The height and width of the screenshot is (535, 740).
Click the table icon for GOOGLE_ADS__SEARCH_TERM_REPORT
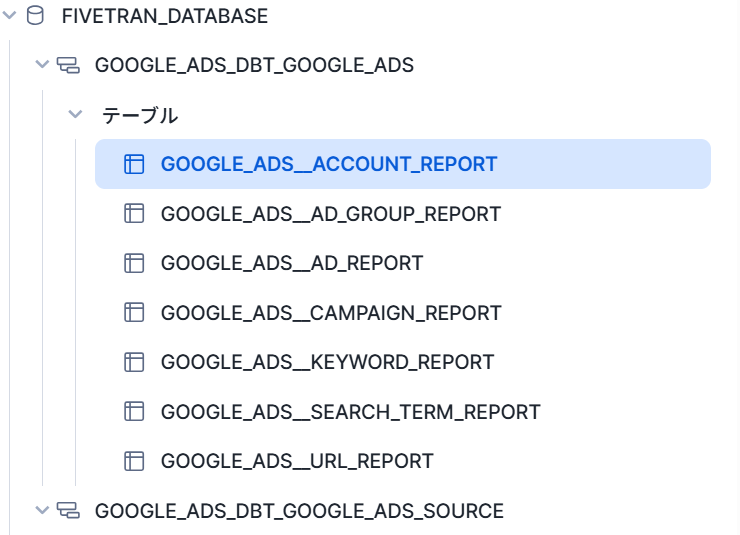(x=134, y=411)
